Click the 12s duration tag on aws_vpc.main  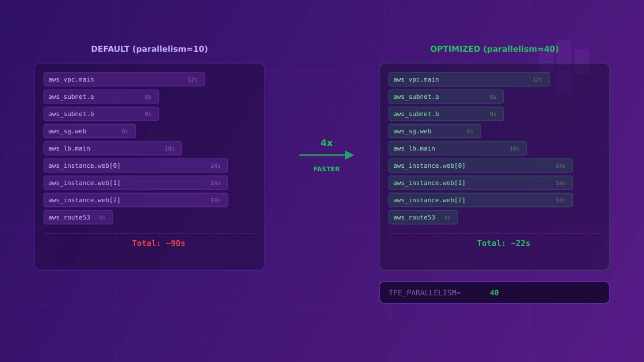pos(192,79)
